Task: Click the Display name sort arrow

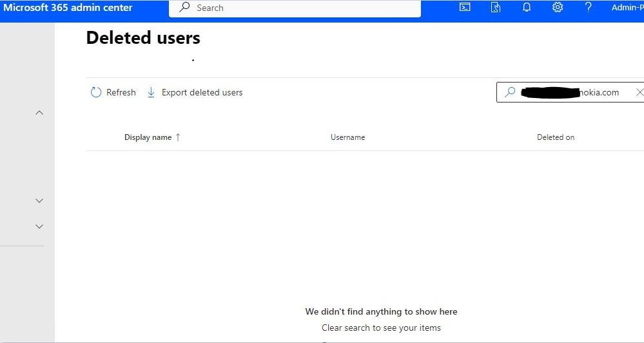Action: (x=178, y=137)
